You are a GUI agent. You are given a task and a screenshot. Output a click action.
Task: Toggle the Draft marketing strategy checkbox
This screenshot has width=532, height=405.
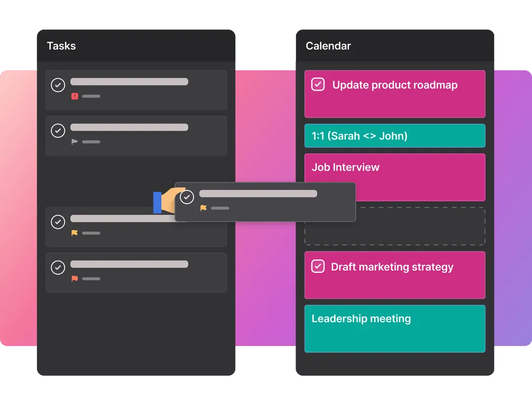coord(318,267)
